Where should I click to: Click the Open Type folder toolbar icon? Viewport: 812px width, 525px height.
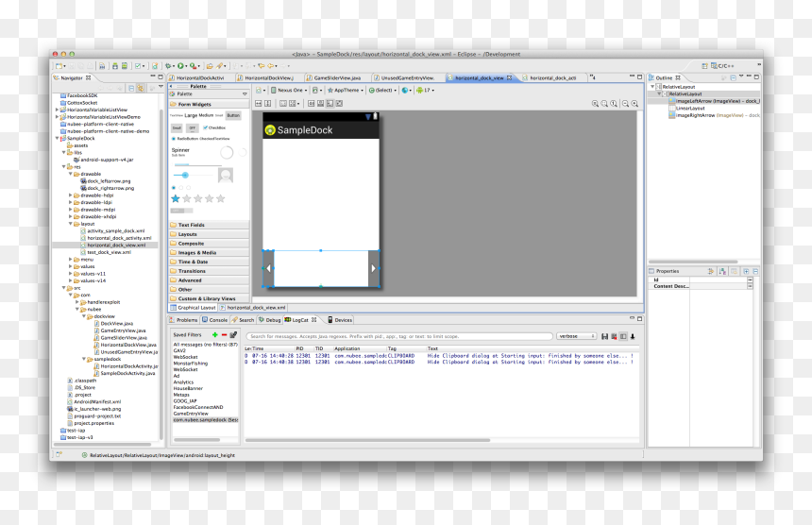210,66
